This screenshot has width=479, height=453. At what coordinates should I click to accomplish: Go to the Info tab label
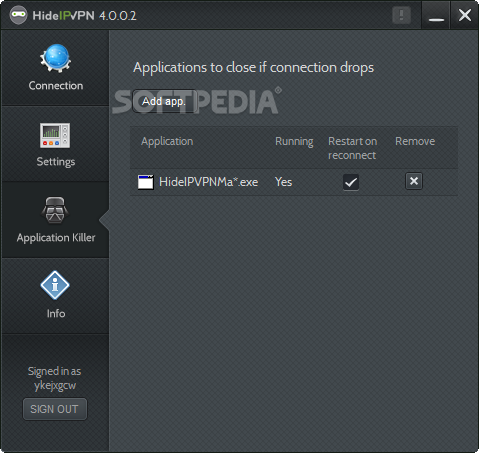[56, 314]
